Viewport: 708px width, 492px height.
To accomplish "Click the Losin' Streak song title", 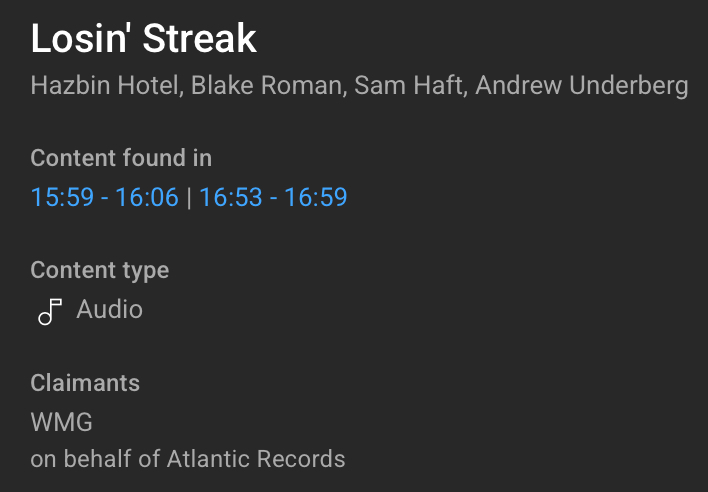I will coord(144,39).
